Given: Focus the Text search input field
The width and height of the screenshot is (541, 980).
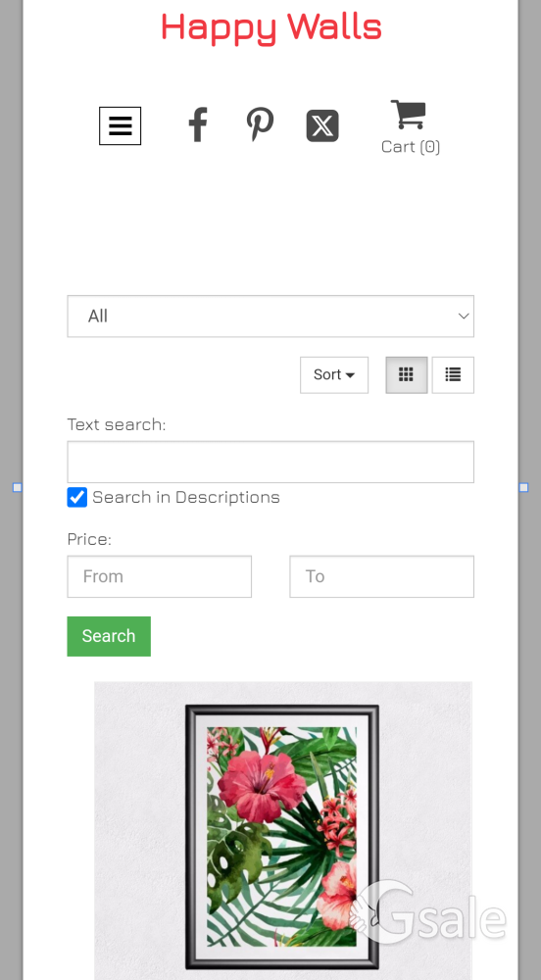Looking at the screenshot, I should [270, 462].
